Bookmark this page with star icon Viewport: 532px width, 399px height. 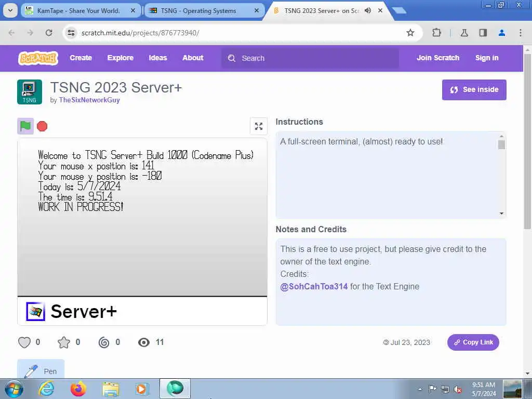pyautogui.click(x=410, y=33)
